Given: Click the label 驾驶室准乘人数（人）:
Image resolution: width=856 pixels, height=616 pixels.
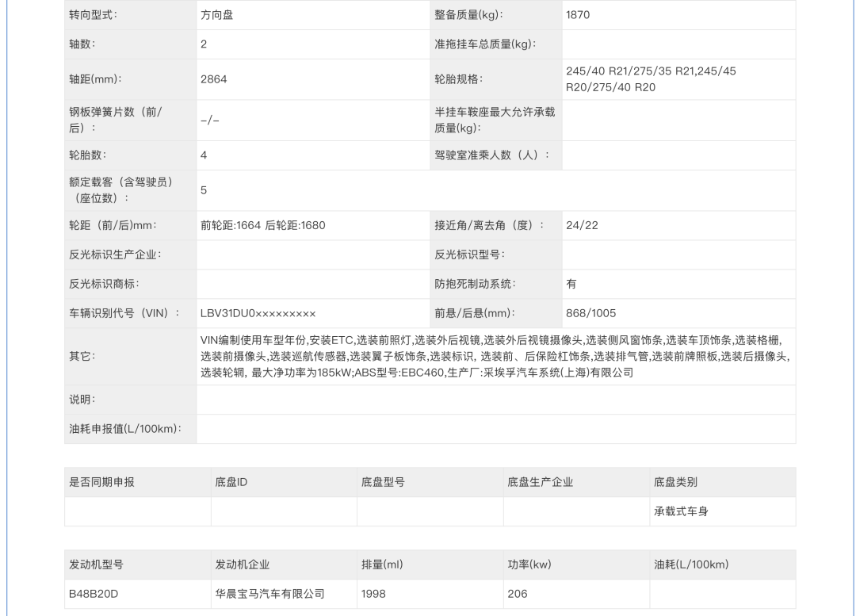Looking at the screenshot, I should [492, 155].
